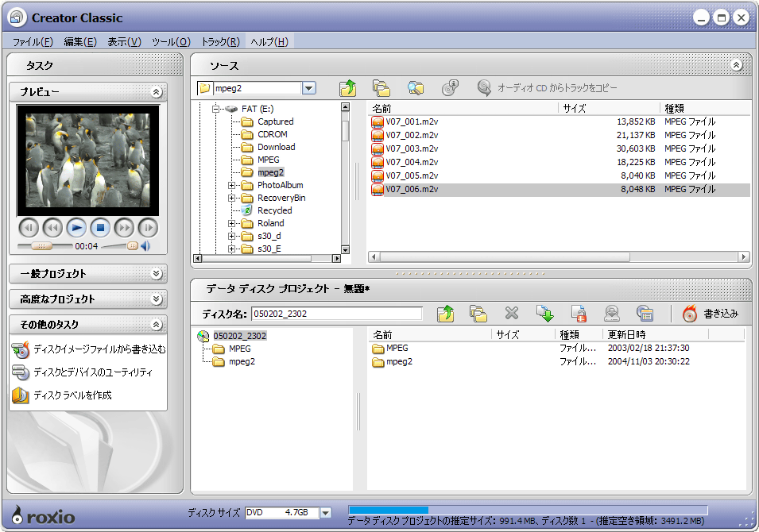Stop the preview playback
Screen dimensions: 759x532
tap(100, 228)
